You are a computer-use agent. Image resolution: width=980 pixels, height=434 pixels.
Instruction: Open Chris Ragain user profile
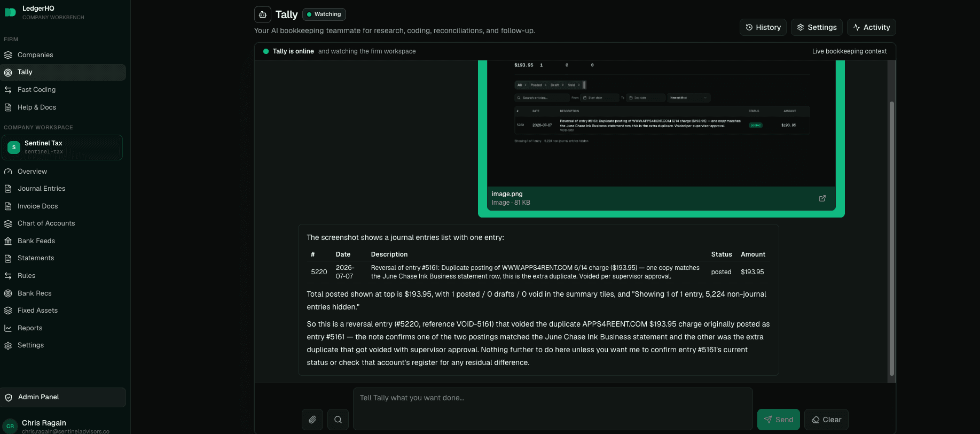point(63,426)
